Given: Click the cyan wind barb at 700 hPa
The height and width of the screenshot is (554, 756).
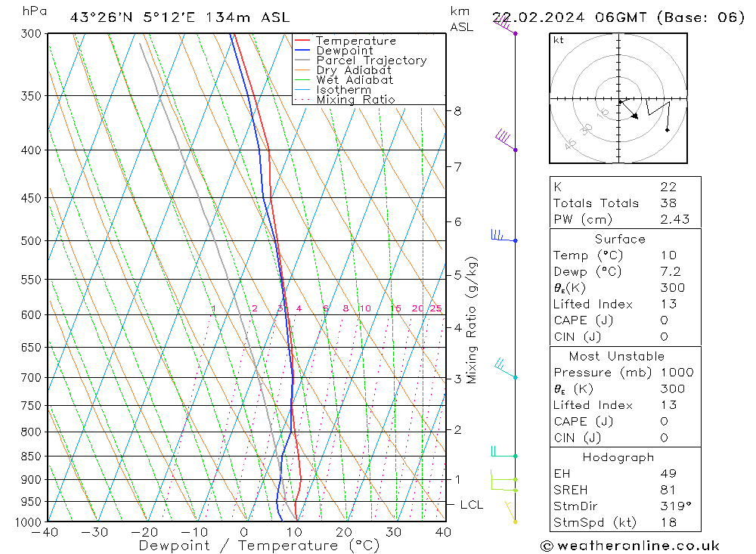Looking at the screenshot, I should [x=506, y=368].
